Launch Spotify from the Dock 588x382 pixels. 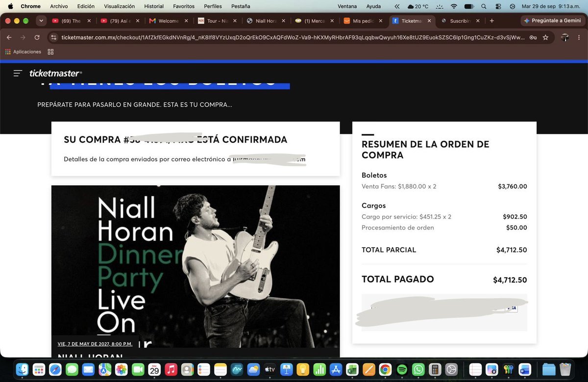click(401, 369)
